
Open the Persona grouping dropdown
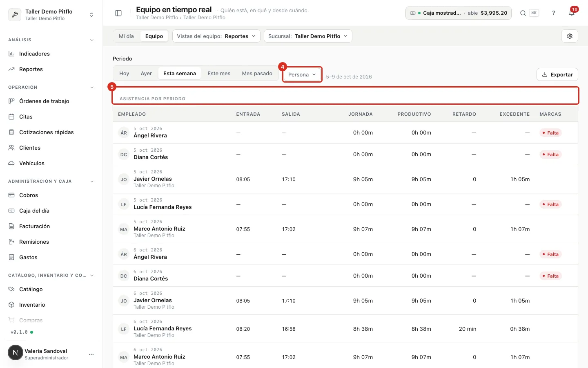(x=302, y=74)
